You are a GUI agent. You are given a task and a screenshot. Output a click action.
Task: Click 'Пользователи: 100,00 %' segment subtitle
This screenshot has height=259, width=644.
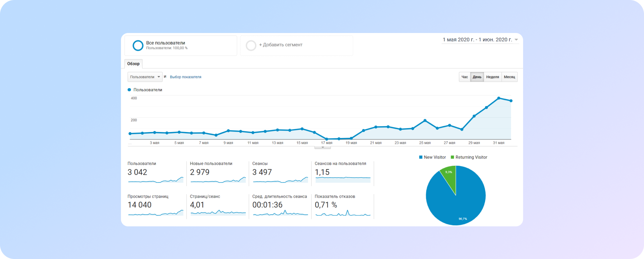click(167, 48)
